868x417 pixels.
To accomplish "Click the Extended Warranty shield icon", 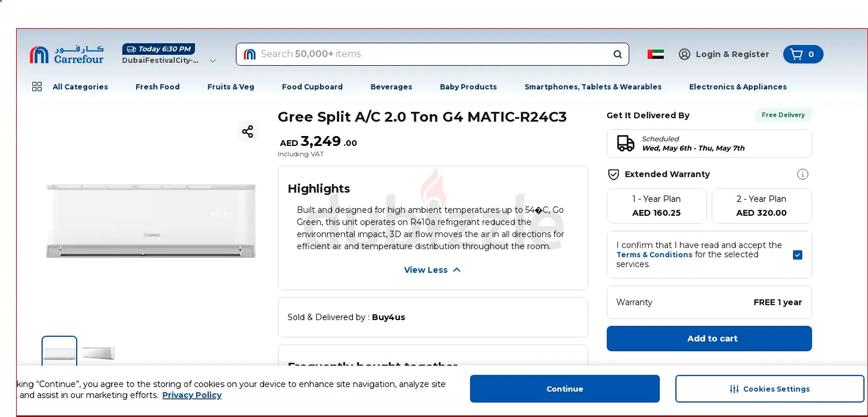I will tap(614, 175).
